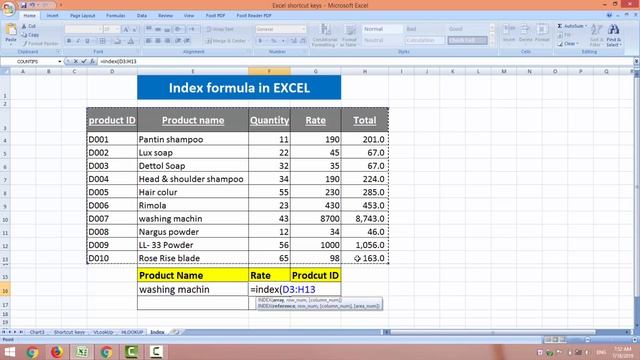Open Format as Table gallery
This screenshot has width=640, height=360.
coord(349,35)
